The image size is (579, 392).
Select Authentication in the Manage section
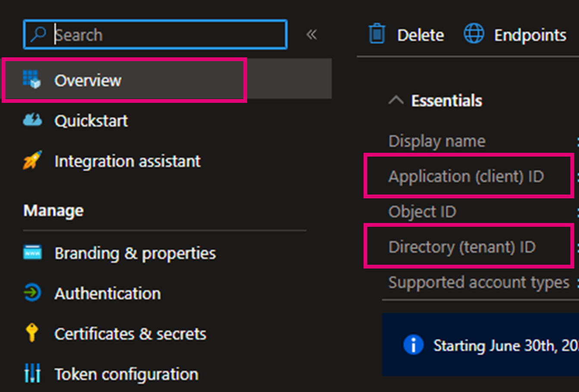tap(107, 293)
